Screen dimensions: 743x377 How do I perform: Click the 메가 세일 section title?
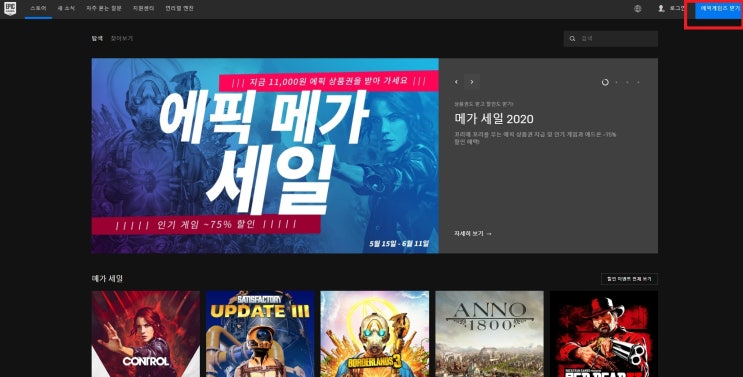coord(108,278)
